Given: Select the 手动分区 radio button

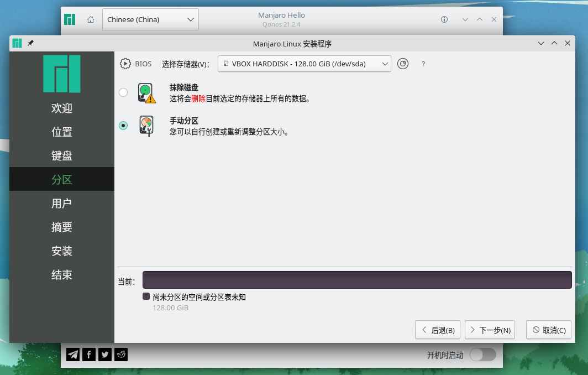Looking at the screenshot, I should pos(123,126).
